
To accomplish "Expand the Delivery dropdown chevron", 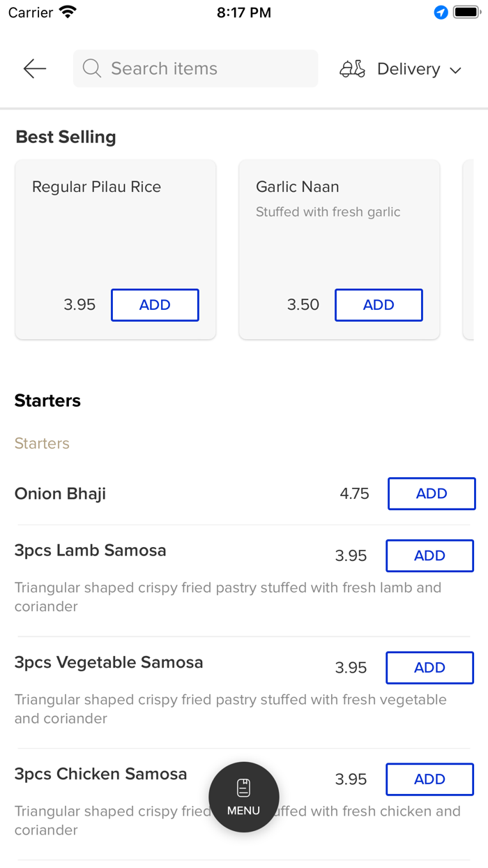I will (456, 70).
